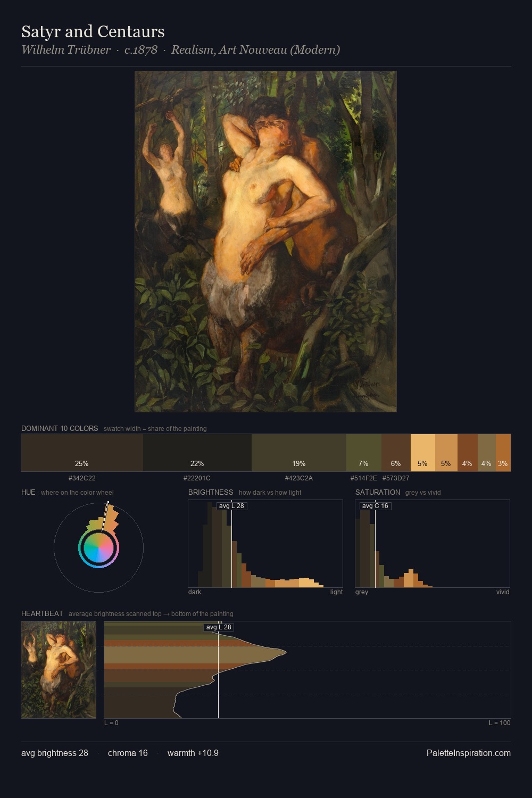Click the darker tan 5% swatch
This screenshot has height=798, width=532.
446,453
